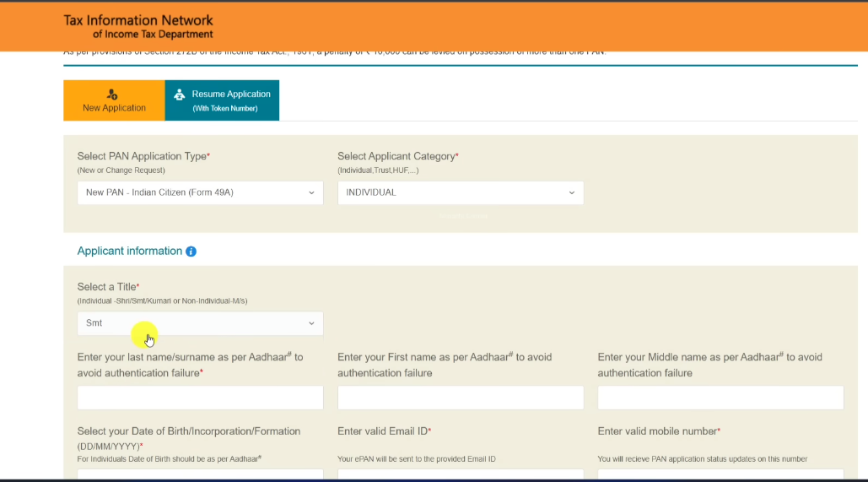Click info icon beside Applicant information

click(x=191, y=252)
